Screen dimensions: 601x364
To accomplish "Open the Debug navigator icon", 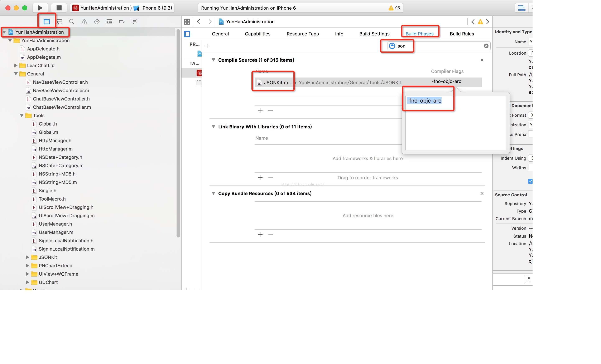I will click(x=109, y=22).
